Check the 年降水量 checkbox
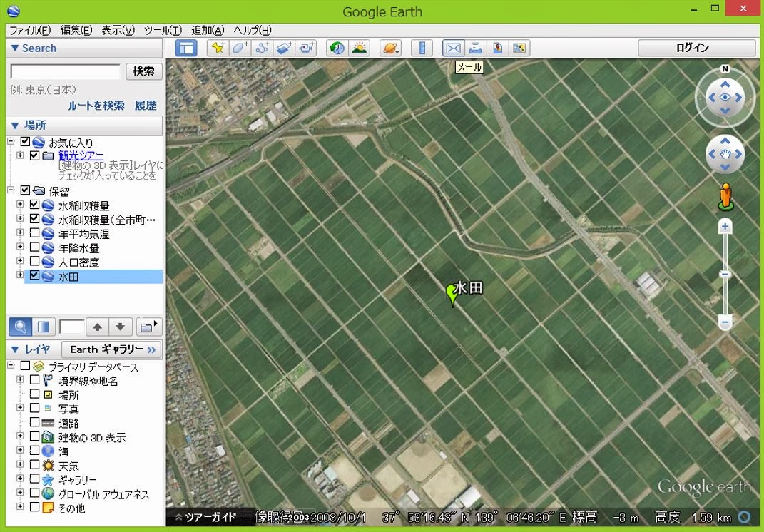Screen dimensions: 764x532 click(34, 247)
